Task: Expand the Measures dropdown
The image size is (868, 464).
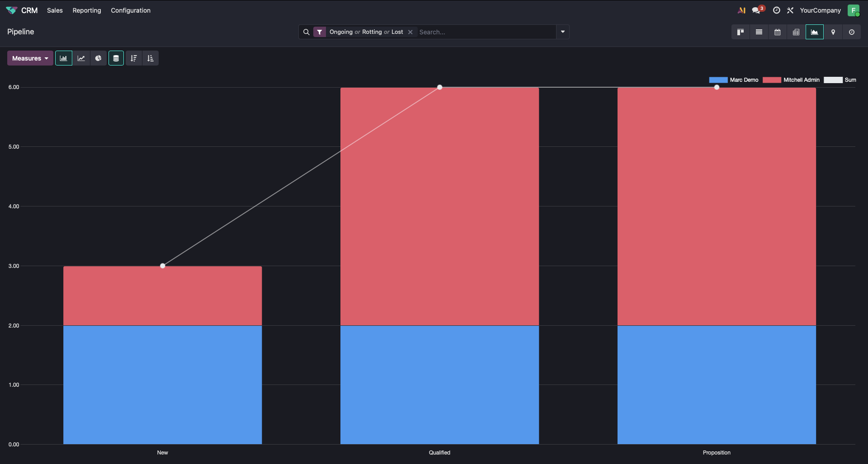Action: pos(30,58)
